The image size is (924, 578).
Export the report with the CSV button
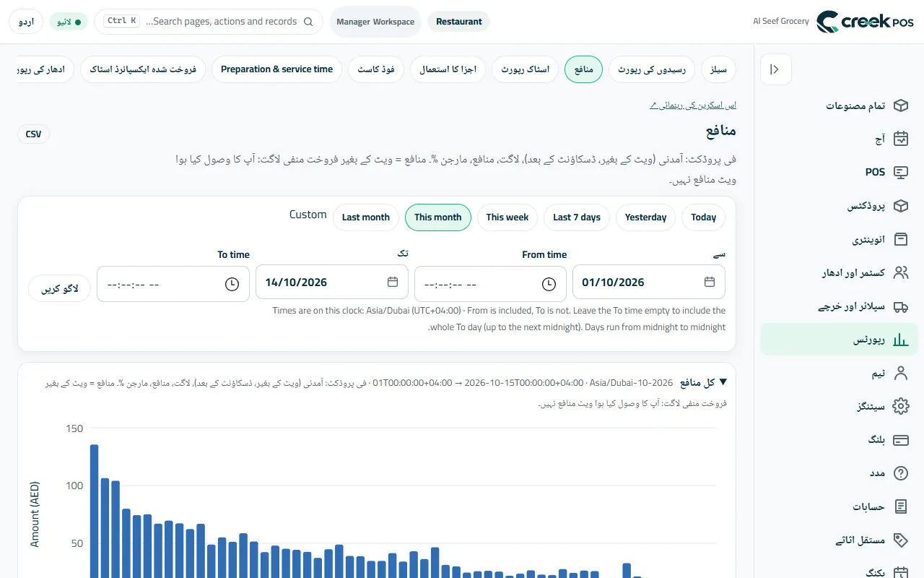34,134
